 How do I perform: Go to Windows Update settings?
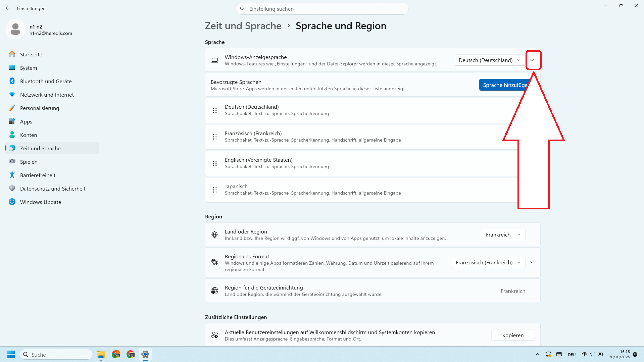point(40,202)
